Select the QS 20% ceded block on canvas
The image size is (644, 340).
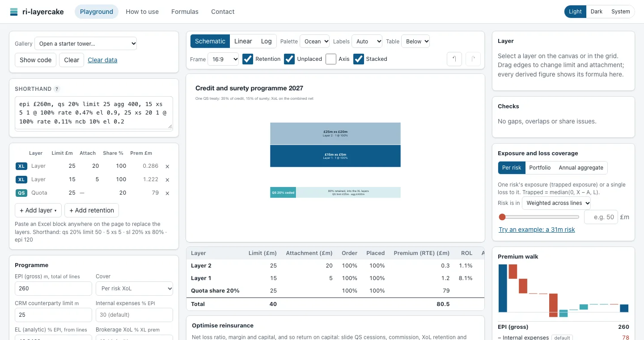pyautogui.click(x=283, y=192)
